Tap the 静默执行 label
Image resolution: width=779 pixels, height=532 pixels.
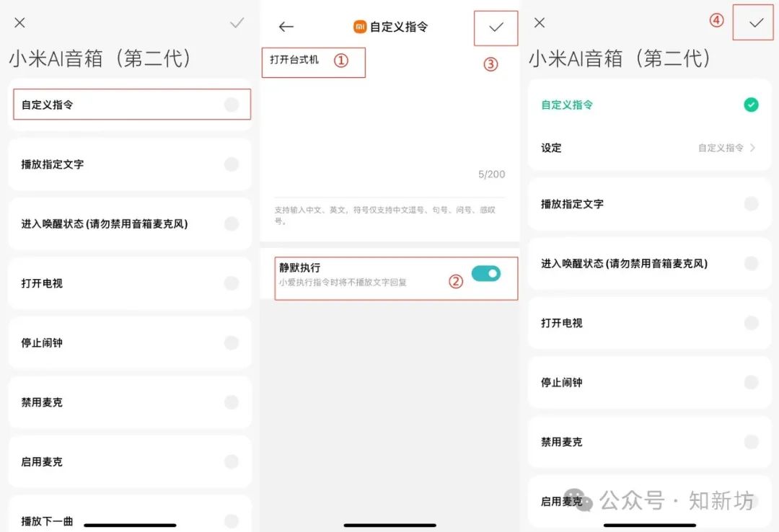pos(299,267)
